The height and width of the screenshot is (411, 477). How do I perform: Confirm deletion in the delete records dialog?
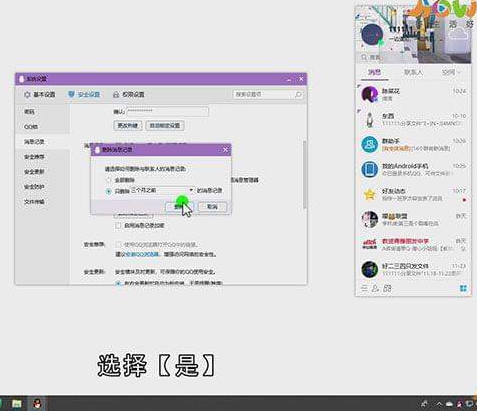(x=179, y=207)
